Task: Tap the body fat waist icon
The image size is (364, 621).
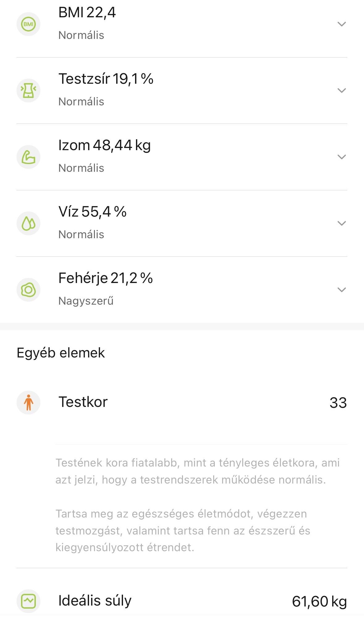Action: [x=28, y=91]
